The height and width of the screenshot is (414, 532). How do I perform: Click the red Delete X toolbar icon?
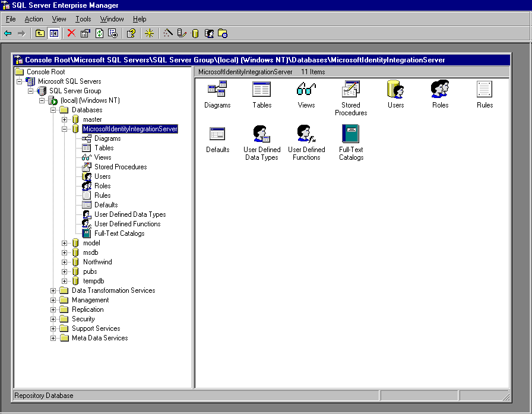(71, 33)
